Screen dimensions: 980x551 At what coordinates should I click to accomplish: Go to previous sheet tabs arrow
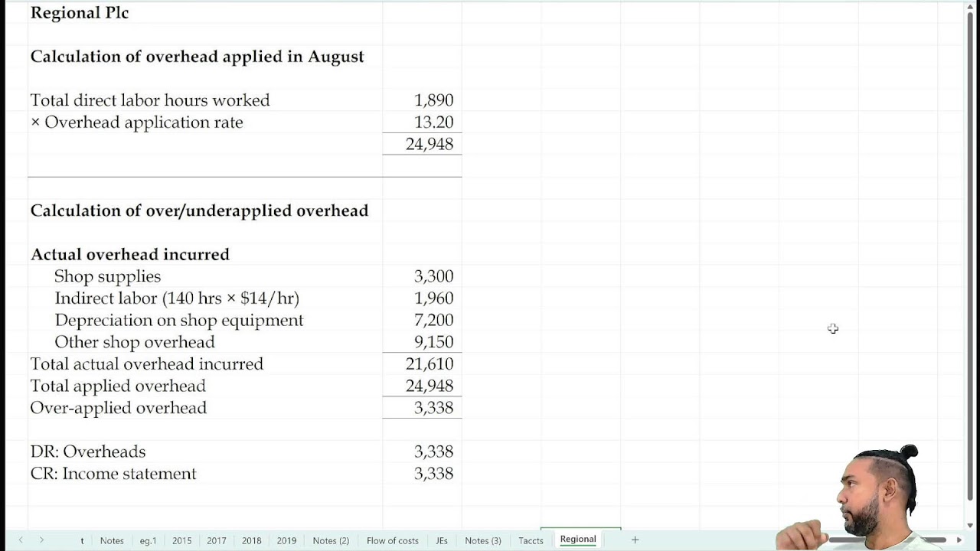coord(21,540)
